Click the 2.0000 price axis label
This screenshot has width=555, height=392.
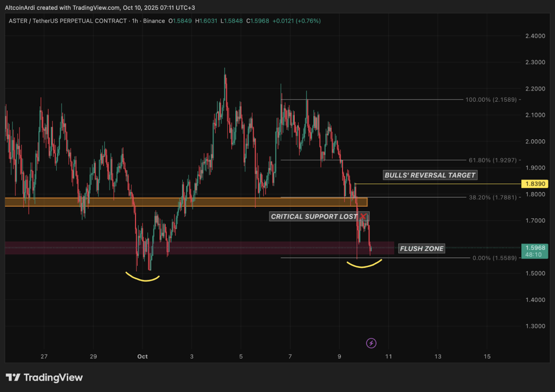[534, 142]
